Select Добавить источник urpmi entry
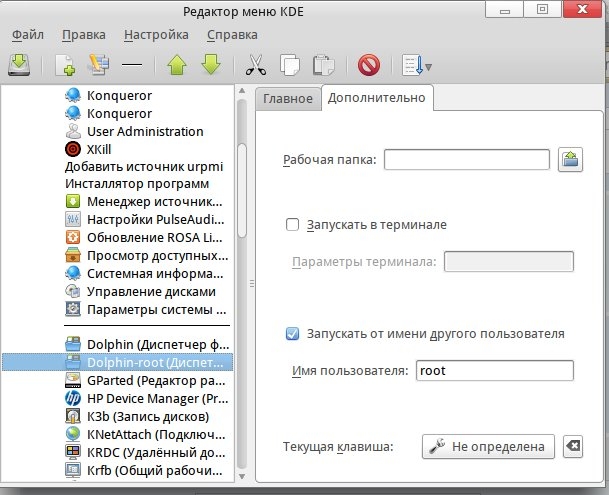The width and height of the screenshot is (609, 495). [144, 167]
